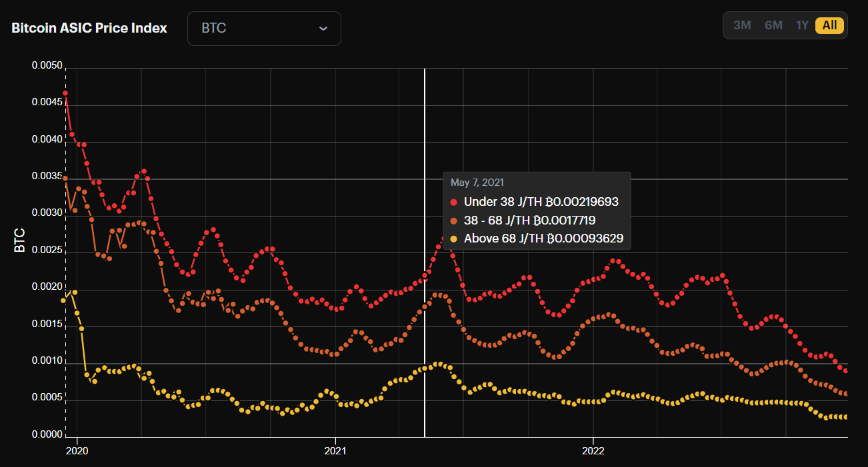
Task: Click the 2022 label on the x-axis
Action: (x=593, y=450)
